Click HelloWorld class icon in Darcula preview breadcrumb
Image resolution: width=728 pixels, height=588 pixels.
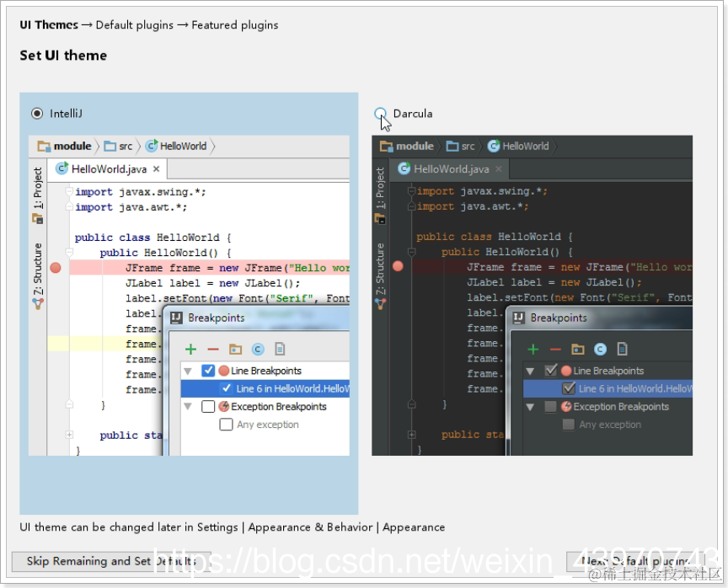(494, 146)
